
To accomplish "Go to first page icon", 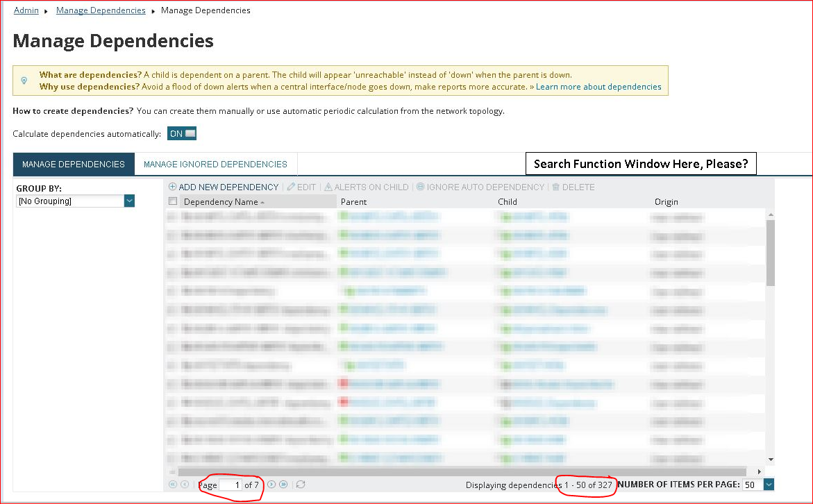I will pyautogui.click(x=173, y=485).
